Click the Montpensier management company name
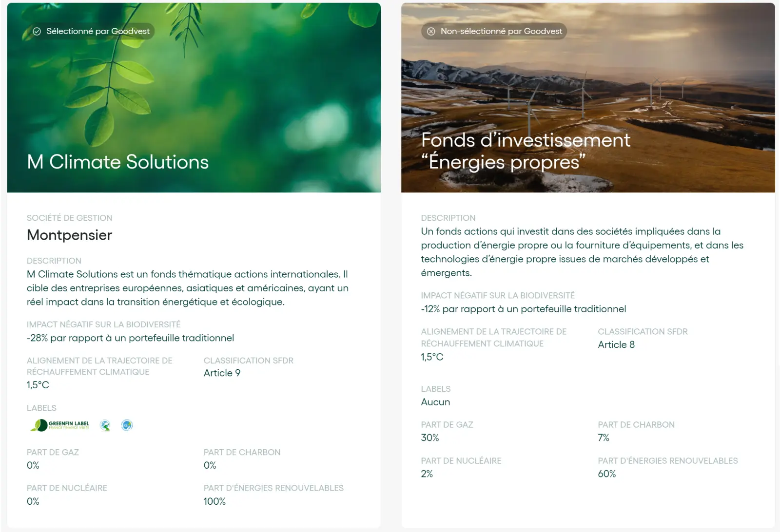 pyautogui.click(x=70, y=235)
